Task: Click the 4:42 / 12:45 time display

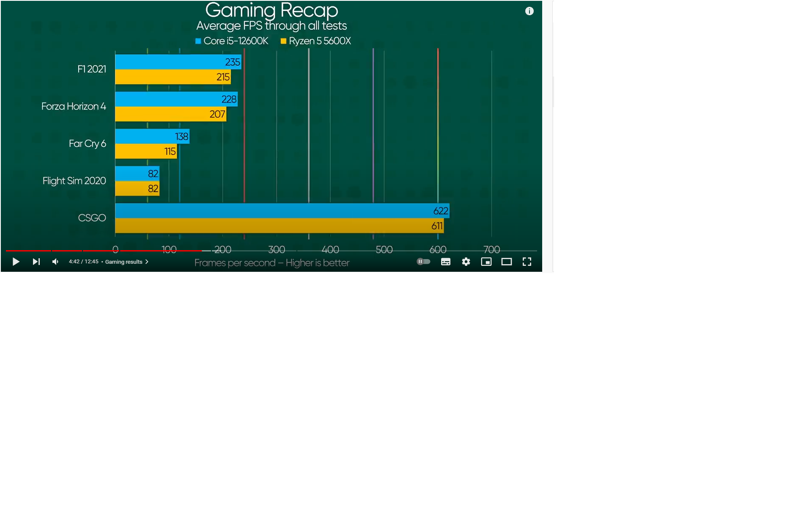Action: coord(84,262)
